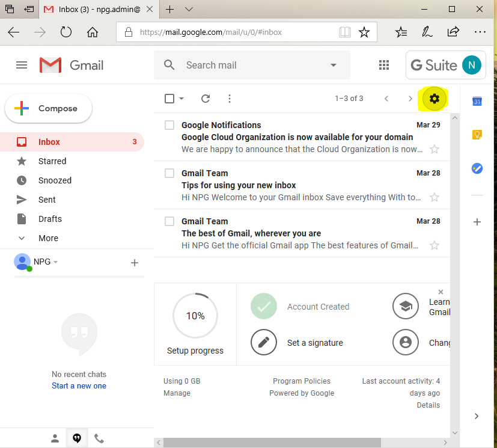Screen dimensions: 497x448
Task: Open the select dropdown arrow beside checkbox
Action: point(181,99)
